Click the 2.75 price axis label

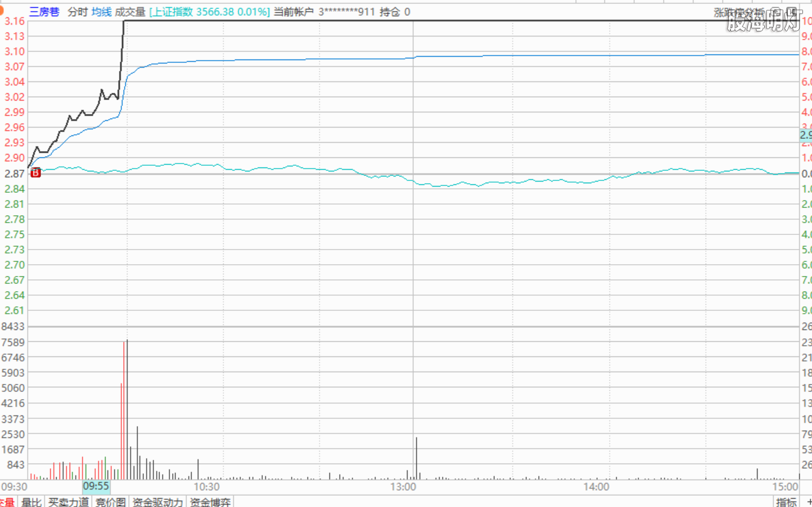pyautogui.click(x=15, y=234)
